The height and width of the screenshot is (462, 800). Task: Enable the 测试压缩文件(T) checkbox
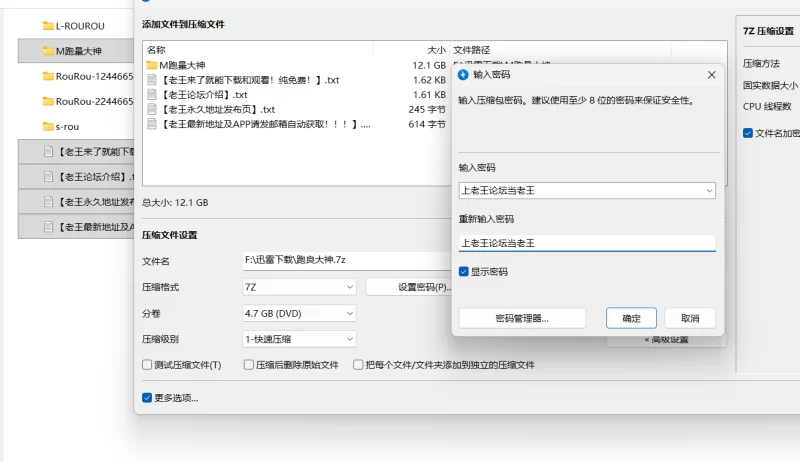click(x=147, y=365)
